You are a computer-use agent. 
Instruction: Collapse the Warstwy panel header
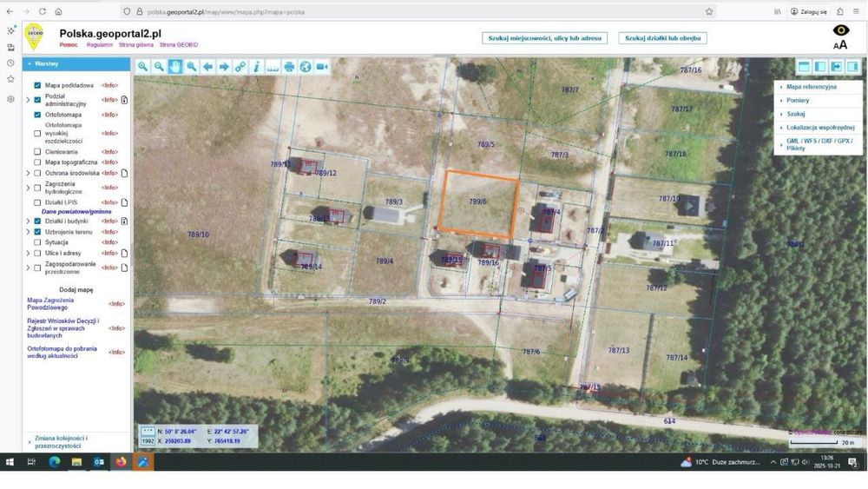(76, 63)
